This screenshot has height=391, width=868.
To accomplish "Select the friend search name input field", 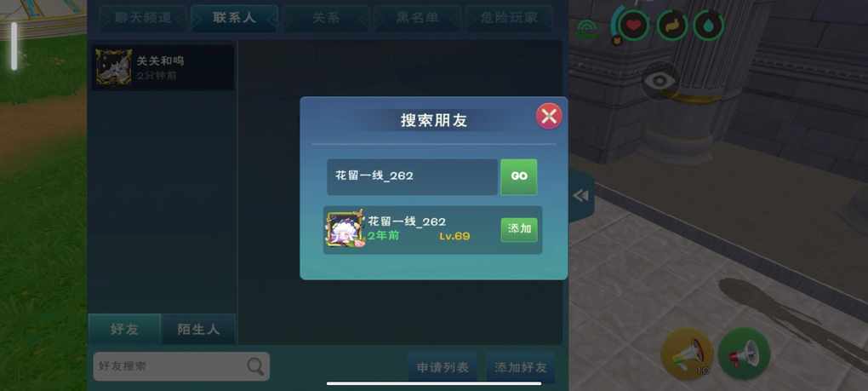I will pyautogui.click(x=412, y=176).
